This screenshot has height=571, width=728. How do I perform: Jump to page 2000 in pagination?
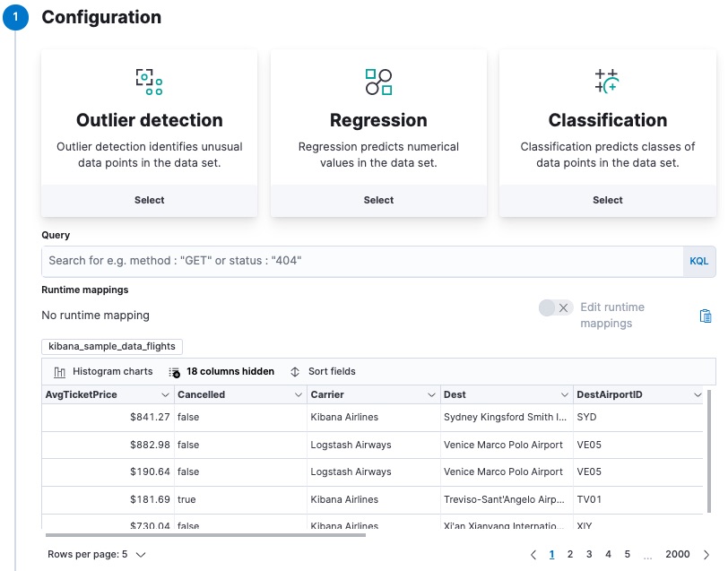[x=678, y=554]
